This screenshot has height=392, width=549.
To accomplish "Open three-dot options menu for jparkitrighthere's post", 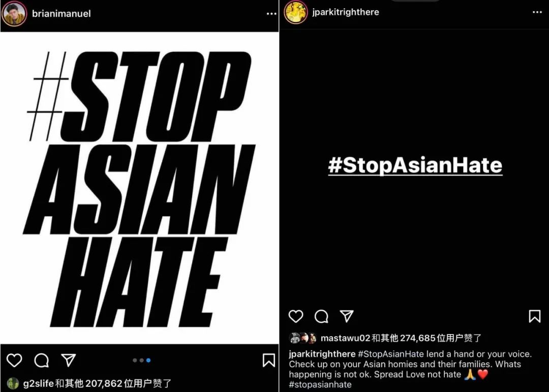I will coord(537,12).
